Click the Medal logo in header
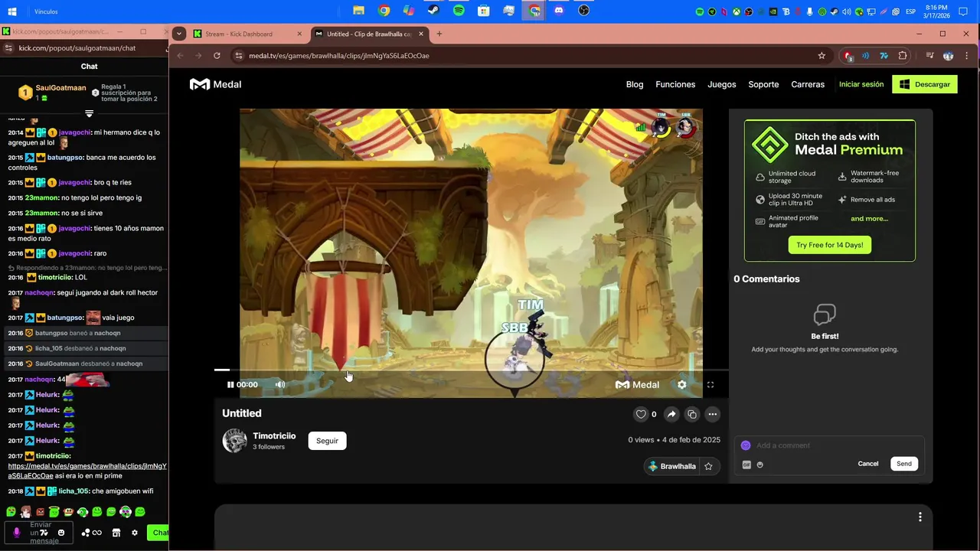 [216, 84]
